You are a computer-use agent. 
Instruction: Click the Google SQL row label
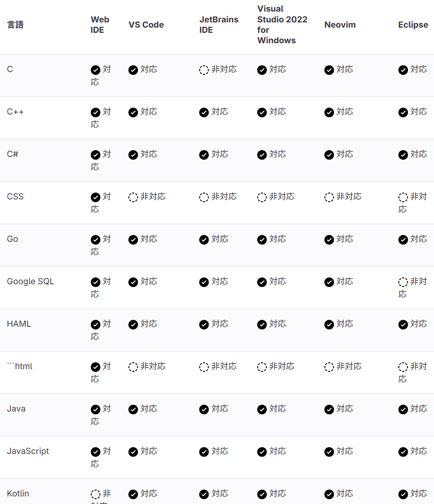[30, 281]
